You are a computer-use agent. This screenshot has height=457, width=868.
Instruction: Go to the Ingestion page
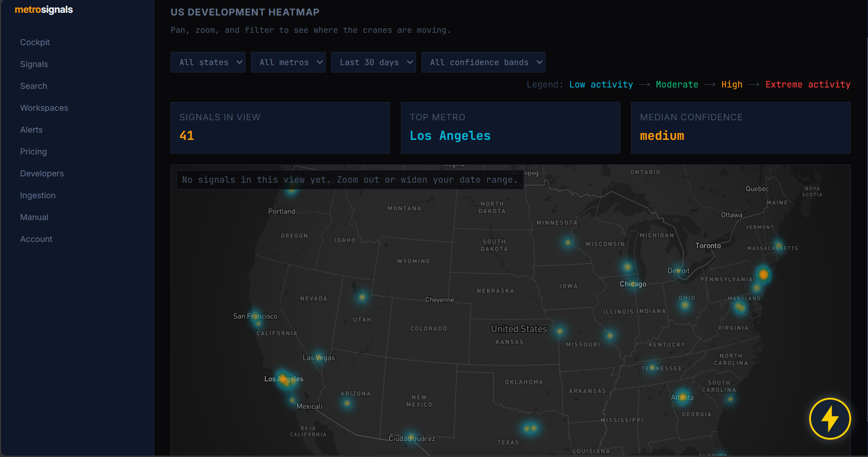point(38,195)
